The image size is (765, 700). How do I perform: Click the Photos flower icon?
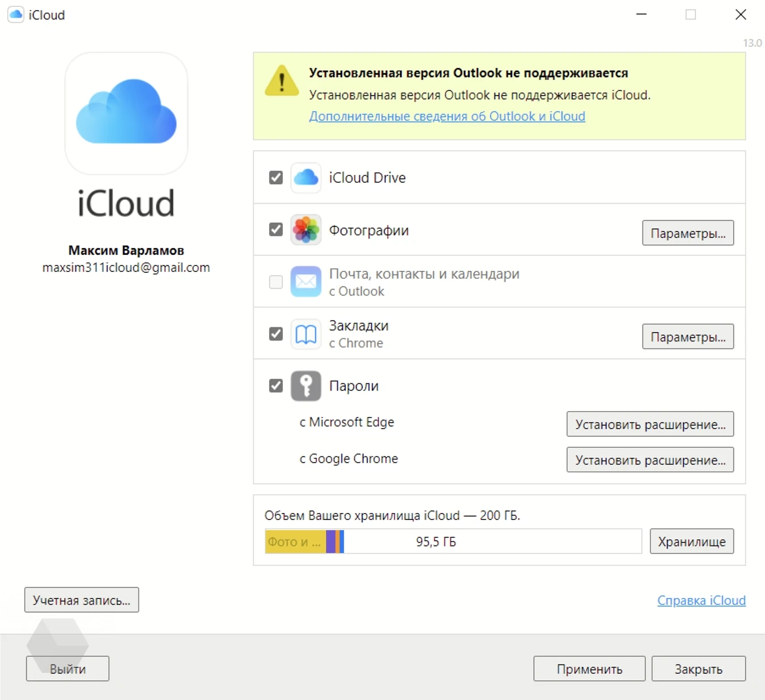[x=306, y=229]
